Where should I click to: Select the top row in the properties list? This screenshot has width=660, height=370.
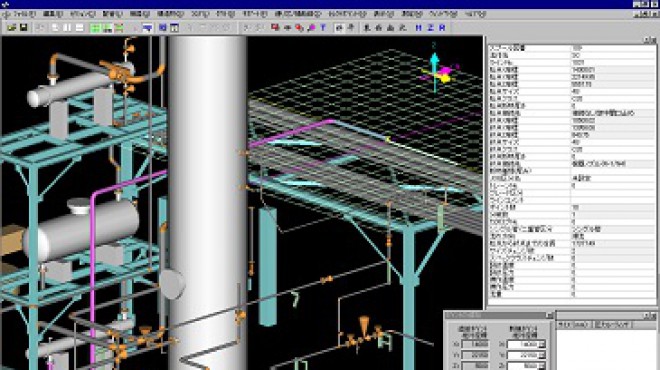pos(571,48)
